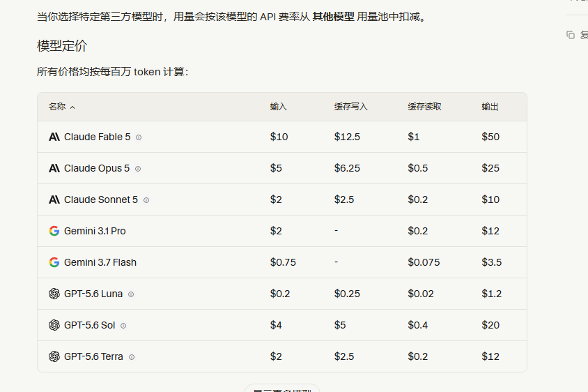Click the OpenAI logo in GPT-5.6 Sol row

pos(54,325)
